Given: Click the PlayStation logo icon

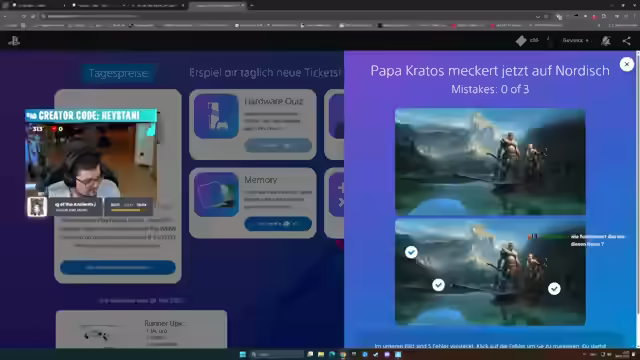Looking at the screenshot, I should tap(14, 40).
